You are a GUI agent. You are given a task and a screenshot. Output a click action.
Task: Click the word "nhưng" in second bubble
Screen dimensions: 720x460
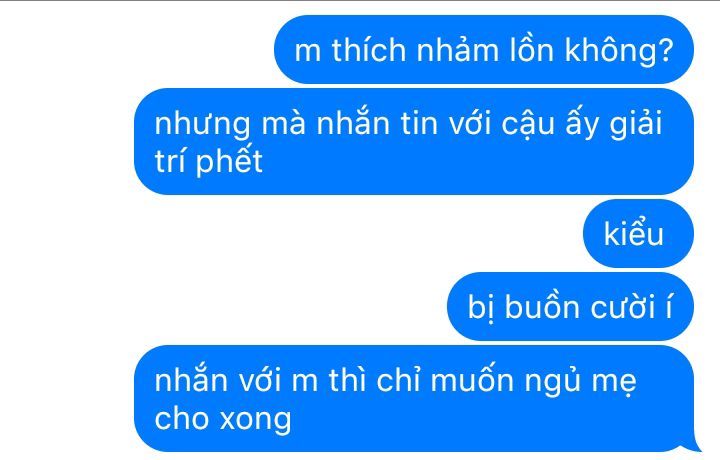202,124
